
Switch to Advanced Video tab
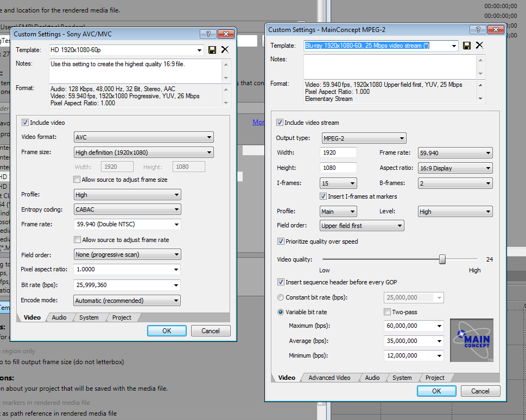click(329, 378)
